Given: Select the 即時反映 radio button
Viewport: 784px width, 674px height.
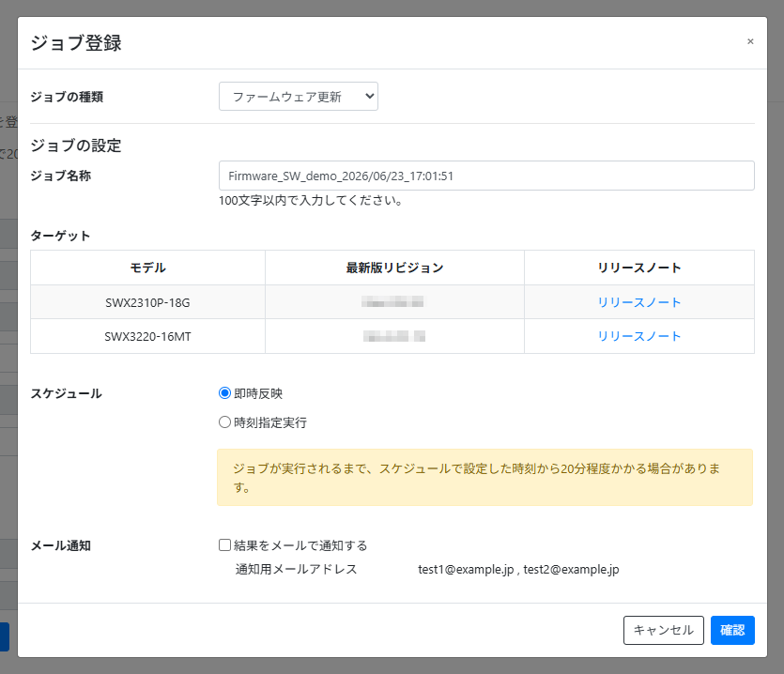Looking at the screenshot, I should point(224,393).
